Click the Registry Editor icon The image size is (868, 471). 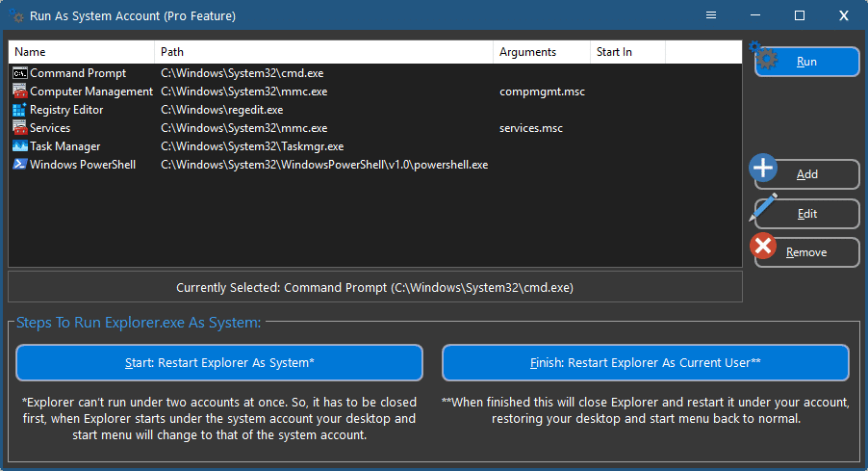[19, 110]
